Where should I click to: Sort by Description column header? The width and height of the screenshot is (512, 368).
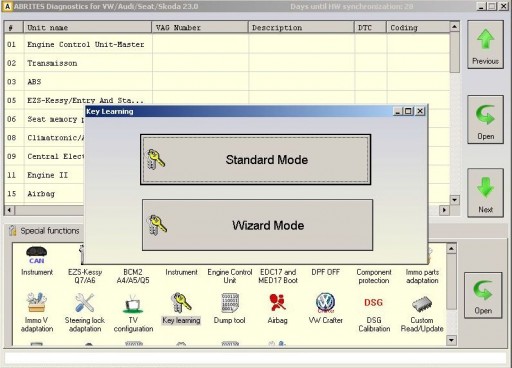coord(301,27)
